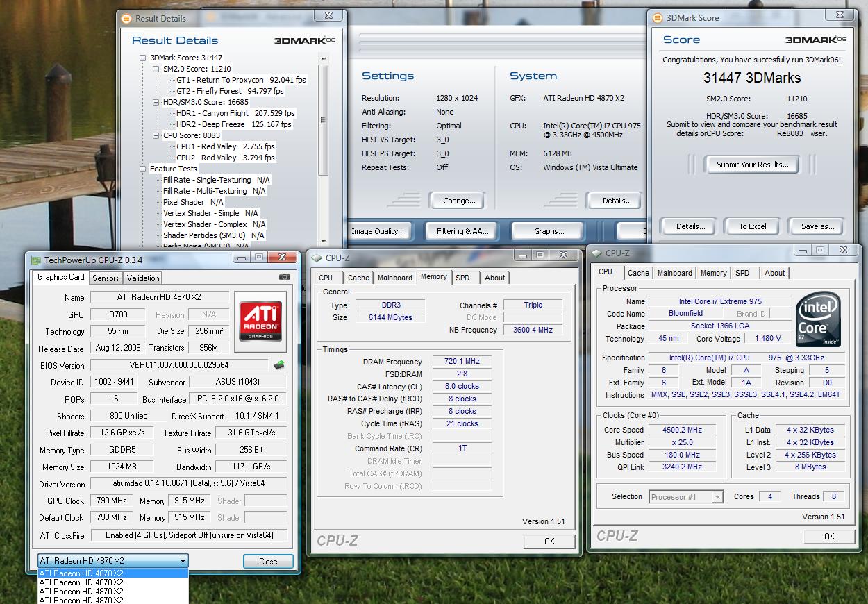The width and height of the screenshot is (868, 604).
Task: Select Fill Rate - Single-Texturing row
Action: coord(217,180)
